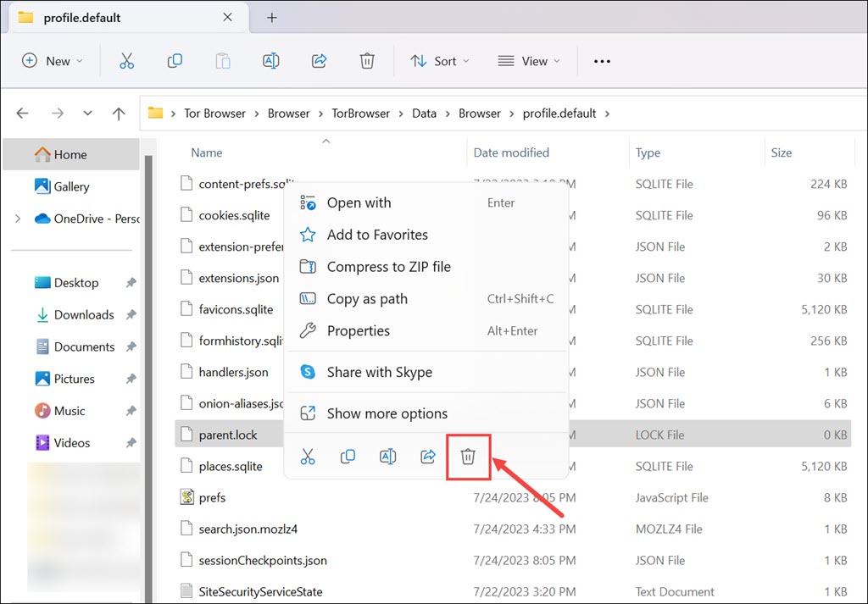Expand the OneDrive tree node
The image size is (868, 604).
[x=18, y=219]
